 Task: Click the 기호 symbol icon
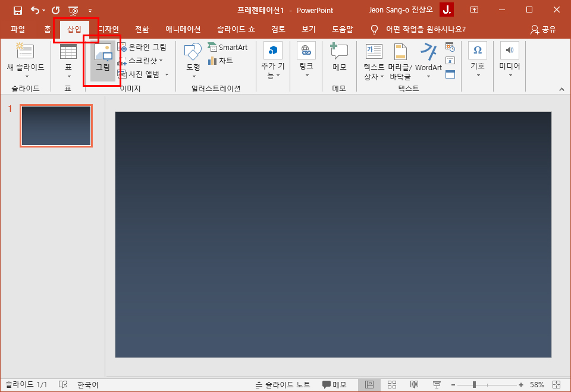tap(478, 51)
